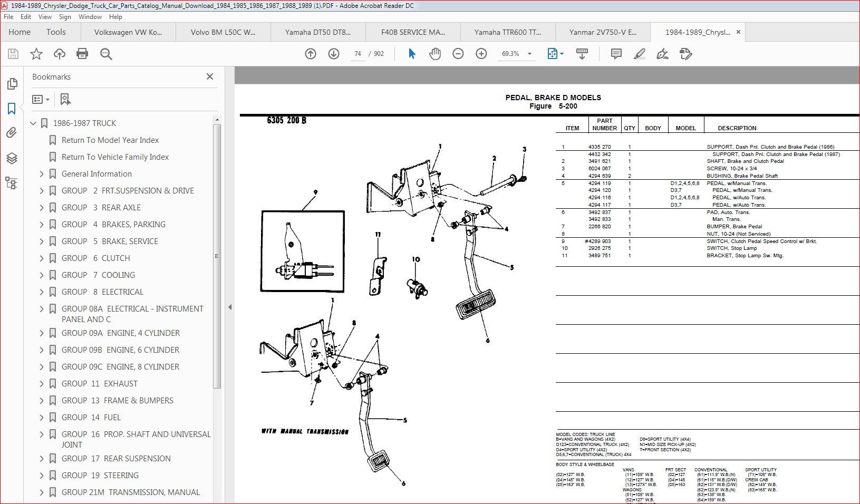The image size is (860, 504).
Task: Open GROUP 3 REAR AXLE bookmark
Action: [x=101, y=208]
